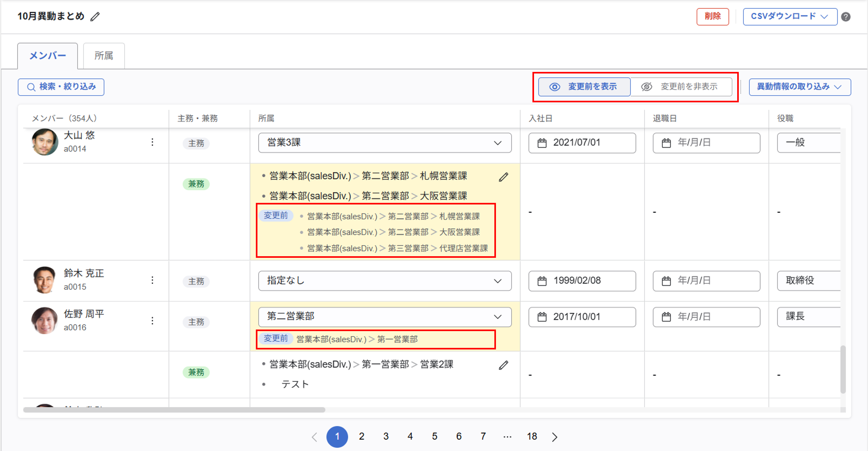Switch to 変更前を非表示 toggle
The image size is (868, 451).
pyautogui.click(x=681, y=87)
